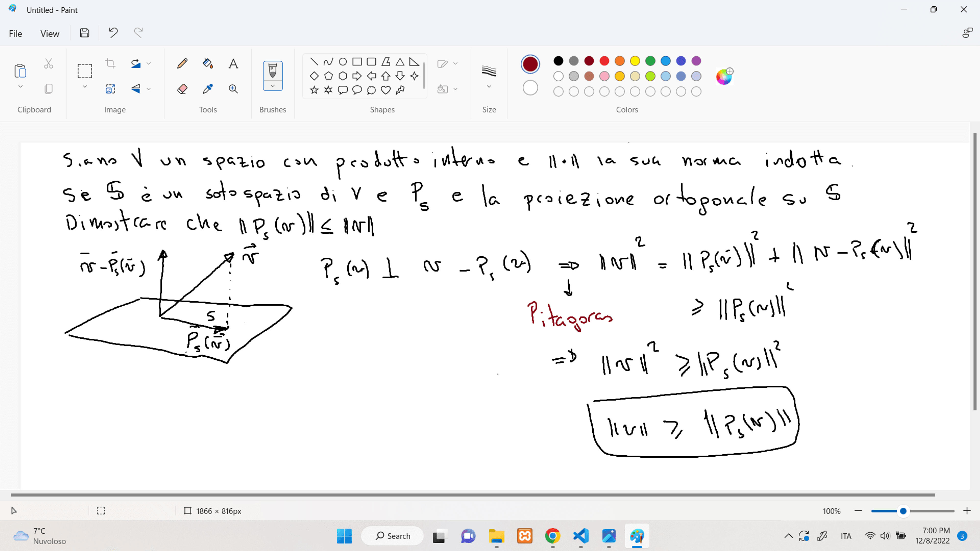Image resolution: width=980 pixels, height=551 pixels.
Task: Click the vertical canvas scrollbar
Action: tap(975, 271)
